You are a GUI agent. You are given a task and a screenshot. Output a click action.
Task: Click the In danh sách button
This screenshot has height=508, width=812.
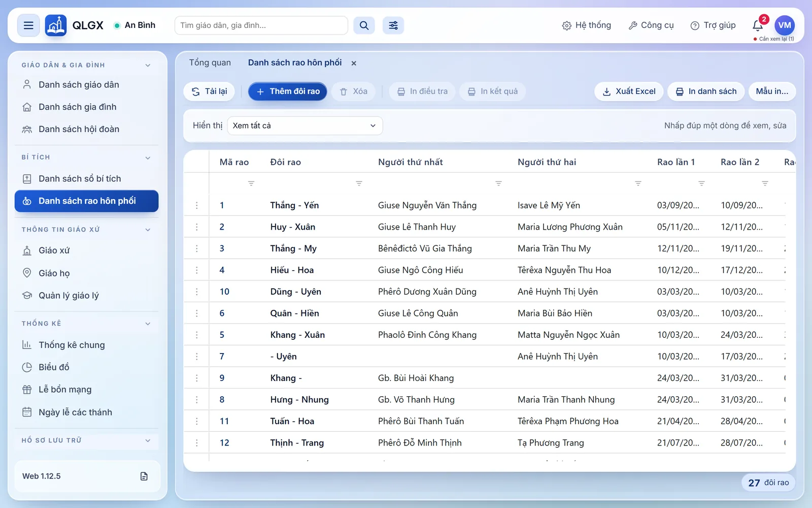(x=706, y=91)
